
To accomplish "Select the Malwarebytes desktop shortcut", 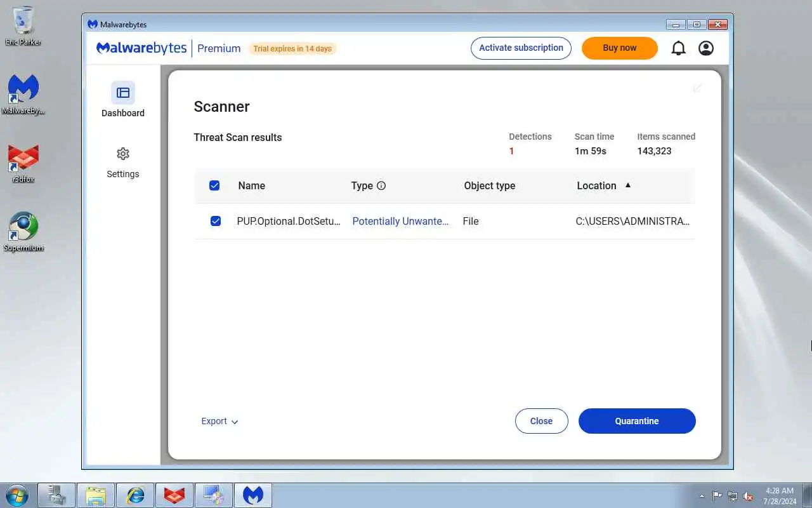I will tap(23, 94).
